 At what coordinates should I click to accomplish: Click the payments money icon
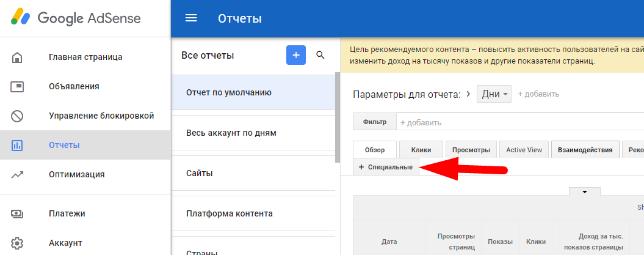(x=17, y=214)
